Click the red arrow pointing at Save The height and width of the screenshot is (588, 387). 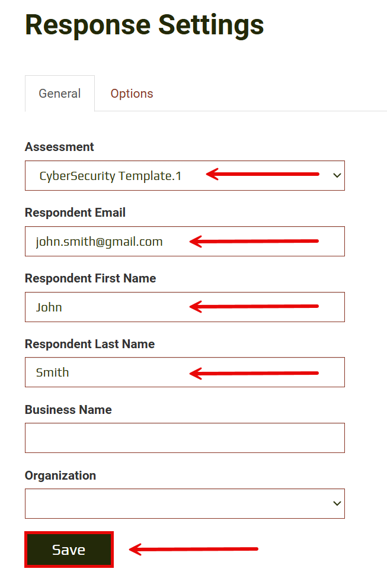click(x=194, y=550)
